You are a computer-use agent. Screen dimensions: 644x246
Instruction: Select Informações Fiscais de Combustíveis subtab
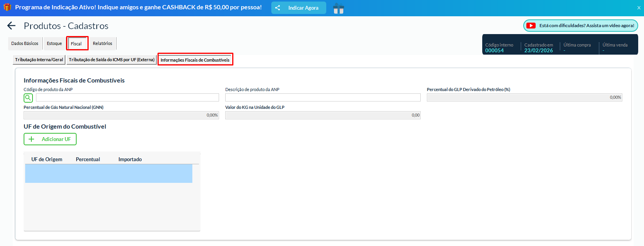click(x=195, y=60)
